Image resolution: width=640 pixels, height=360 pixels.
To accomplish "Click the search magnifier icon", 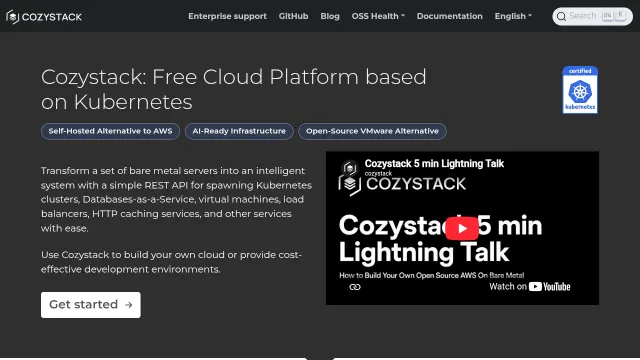I will click(561, 16).
